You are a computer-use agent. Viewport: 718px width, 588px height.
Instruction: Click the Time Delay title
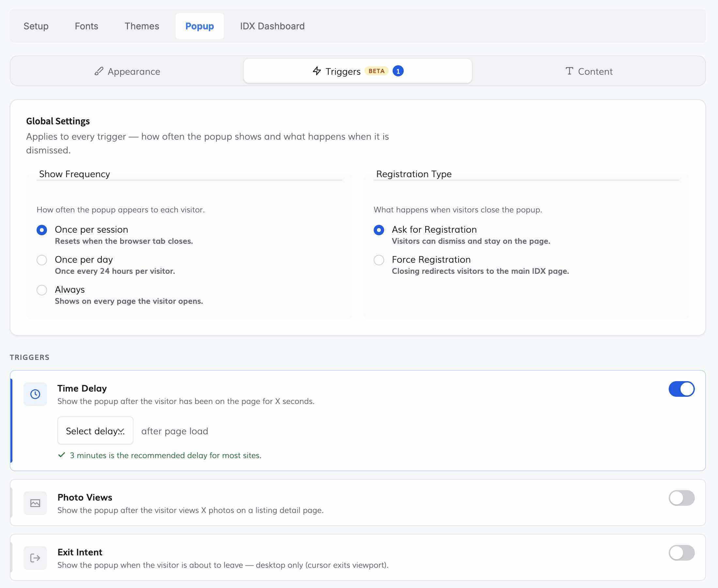tap(82, 388)
